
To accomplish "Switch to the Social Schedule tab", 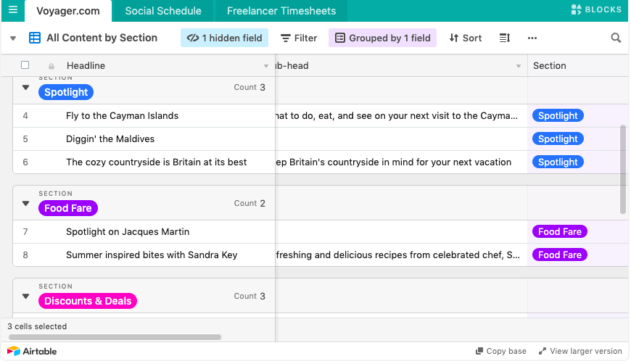I will click(x=163, y=11).
